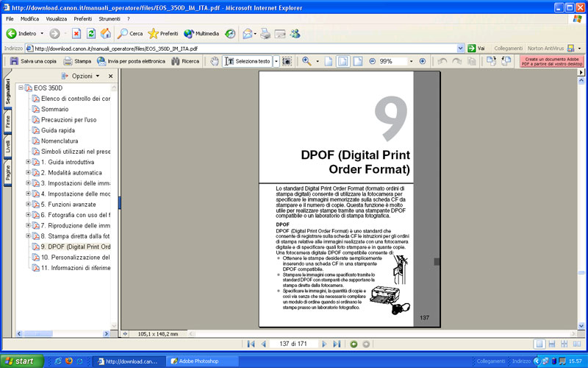Select the Zoom in magnifier tool

click(x=306, y=61)
